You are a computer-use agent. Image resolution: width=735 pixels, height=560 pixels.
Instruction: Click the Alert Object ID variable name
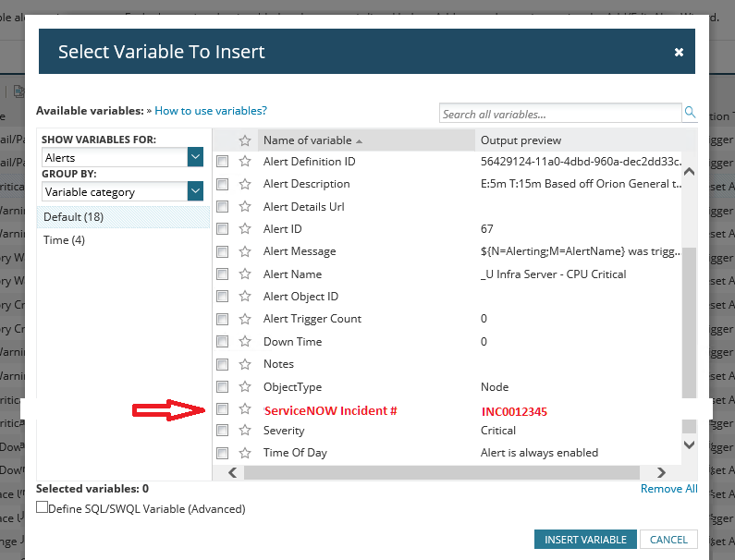click(300, 296)
